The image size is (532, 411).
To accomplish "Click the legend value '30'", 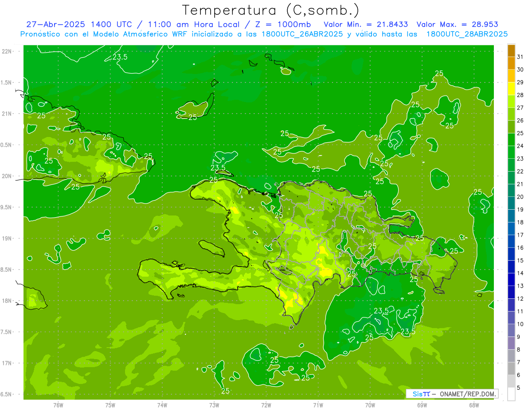I will (x=520, y=70).
